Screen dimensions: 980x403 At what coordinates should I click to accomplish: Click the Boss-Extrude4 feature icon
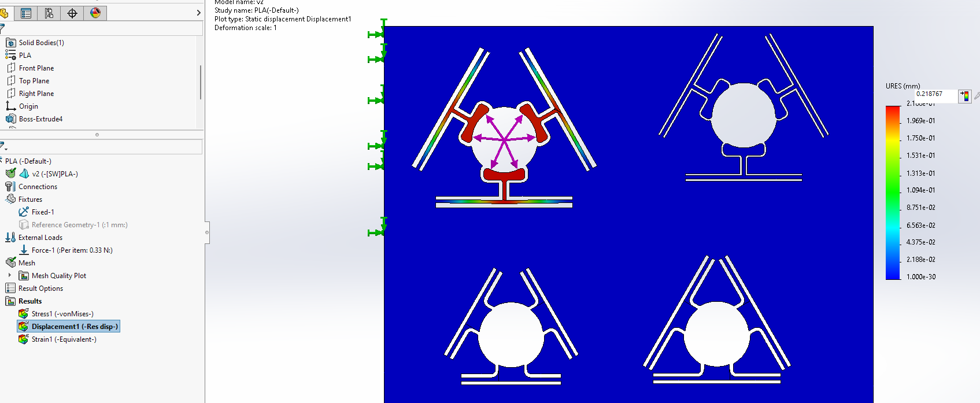[10, 119]
